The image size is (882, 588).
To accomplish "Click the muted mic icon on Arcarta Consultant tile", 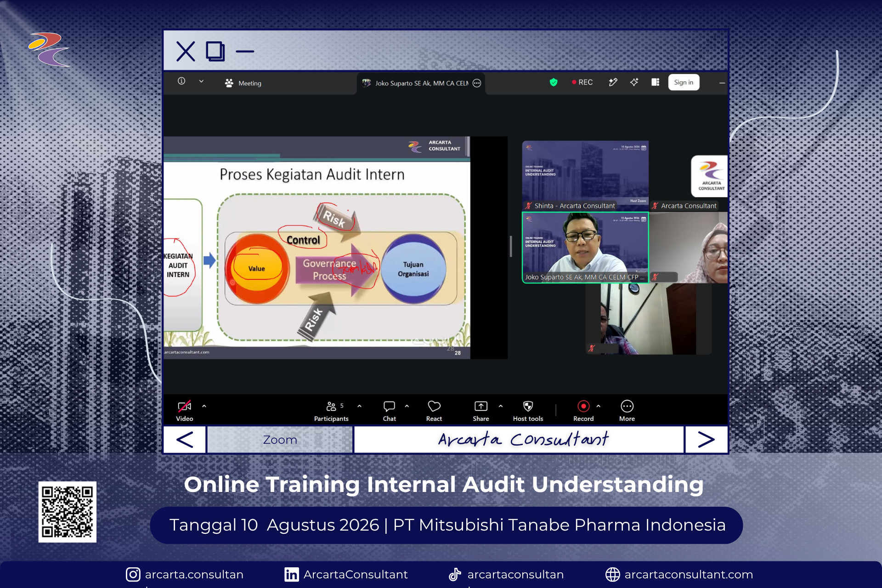I will click(655, 206).
